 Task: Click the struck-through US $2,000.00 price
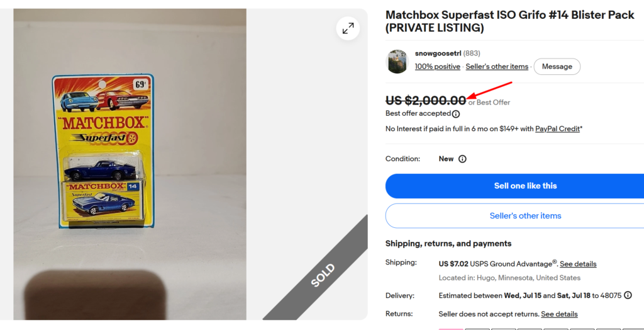(426, 100)
